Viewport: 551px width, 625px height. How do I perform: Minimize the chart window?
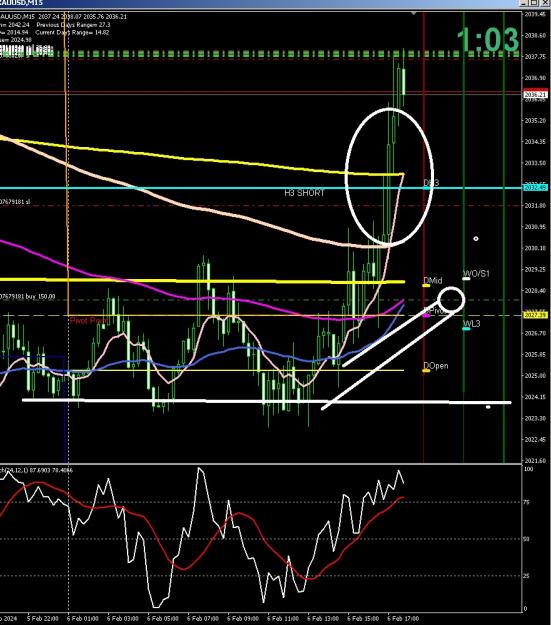[526, 3]
